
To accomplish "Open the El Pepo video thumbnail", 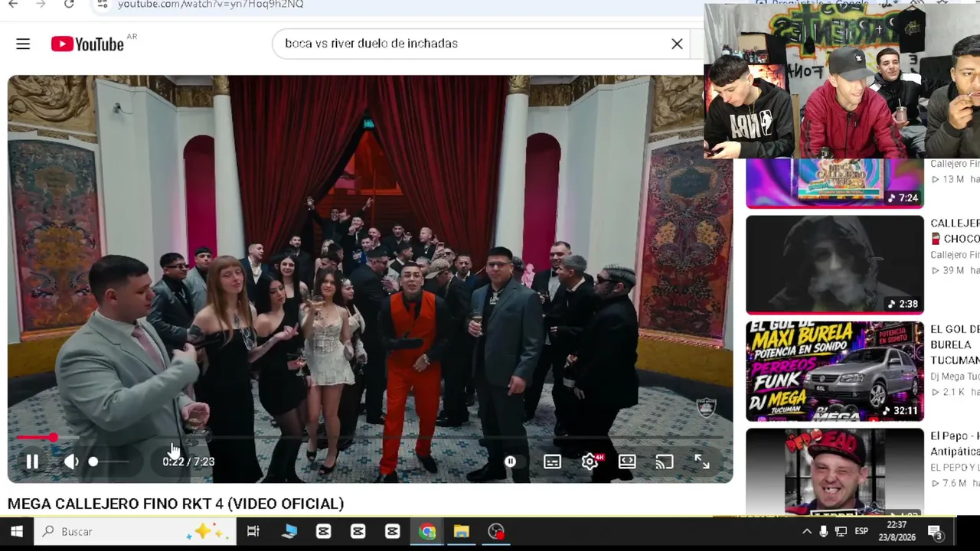I will click(835, 471).
